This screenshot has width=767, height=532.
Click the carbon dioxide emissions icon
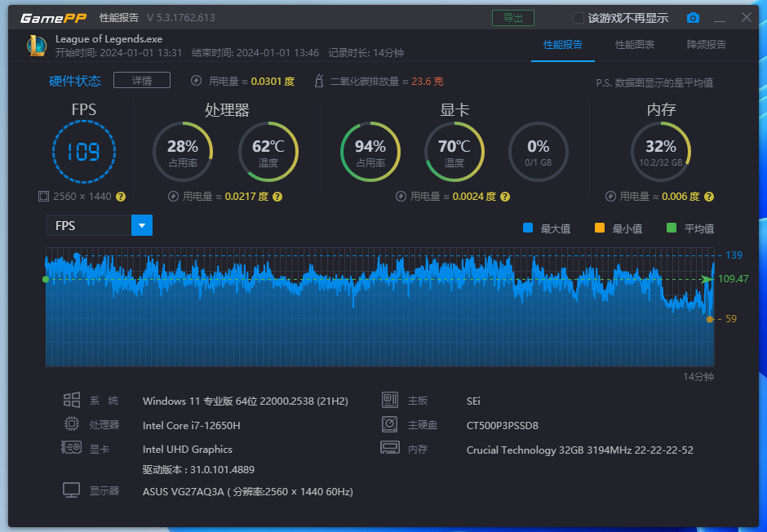point(318,80)
